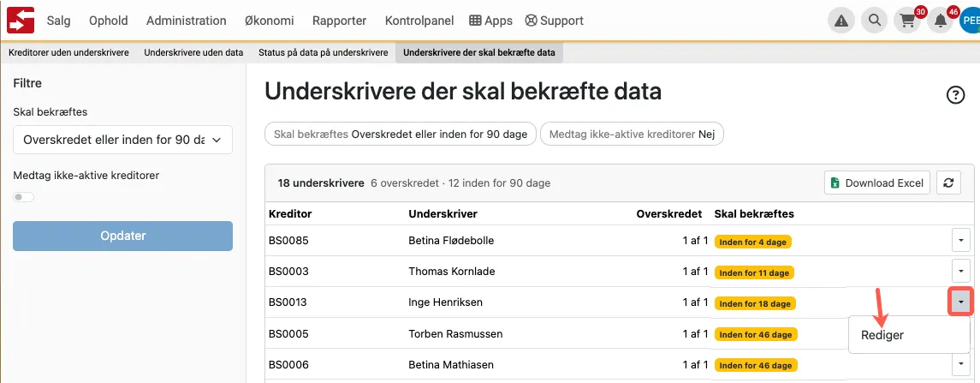Expand row actions for Betina Flødebolle
This screenshot has height=383, width=980.
(960, 240)
